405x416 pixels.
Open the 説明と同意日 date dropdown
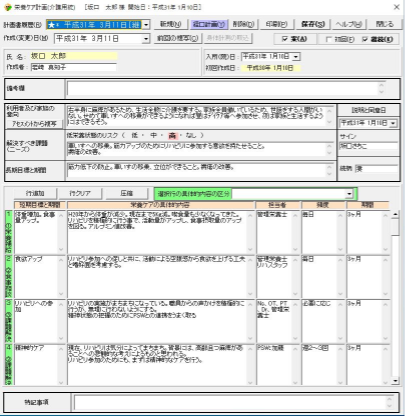click(393, 123)
